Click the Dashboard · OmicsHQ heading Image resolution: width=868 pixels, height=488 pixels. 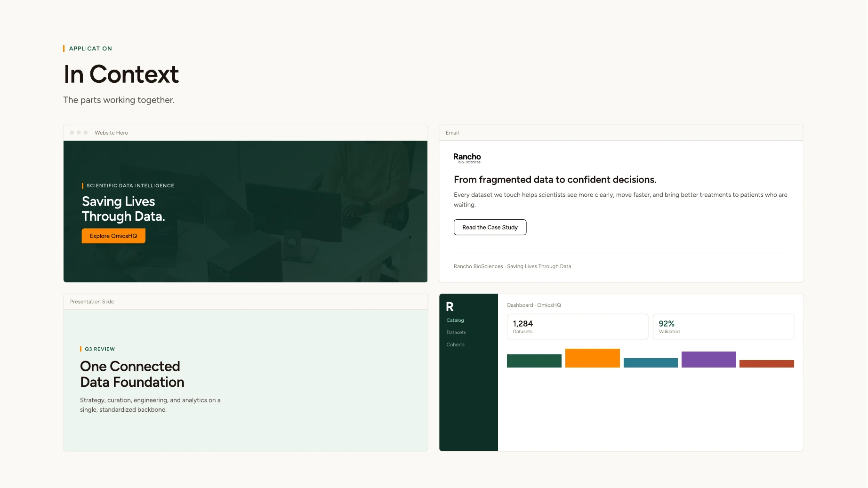534,305
